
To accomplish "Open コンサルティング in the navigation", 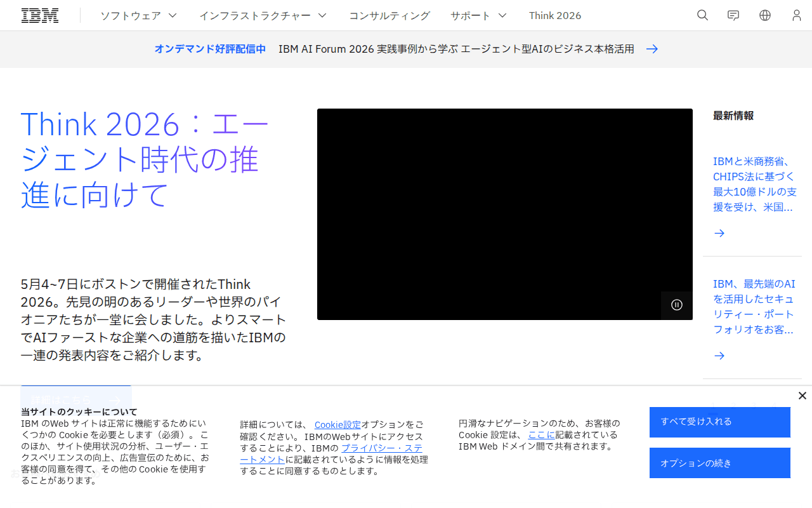I will pyautogui.click(x=390, y=15).
